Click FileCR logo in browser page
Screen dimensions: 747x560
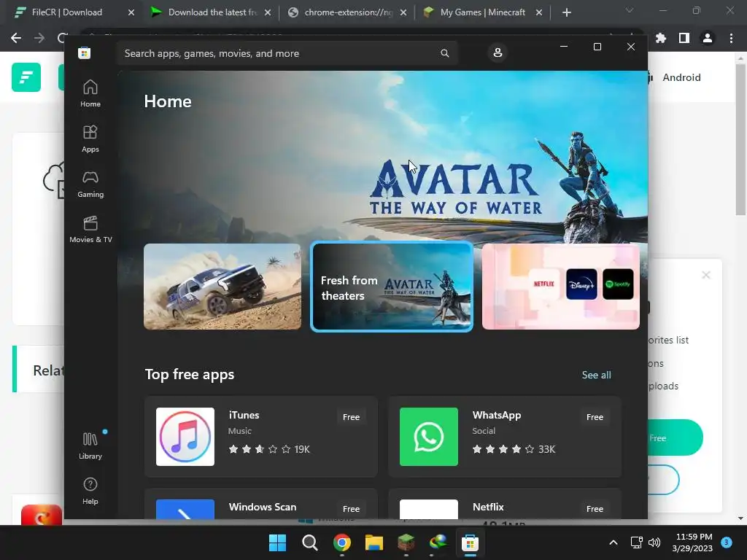[x=26, y=77]
